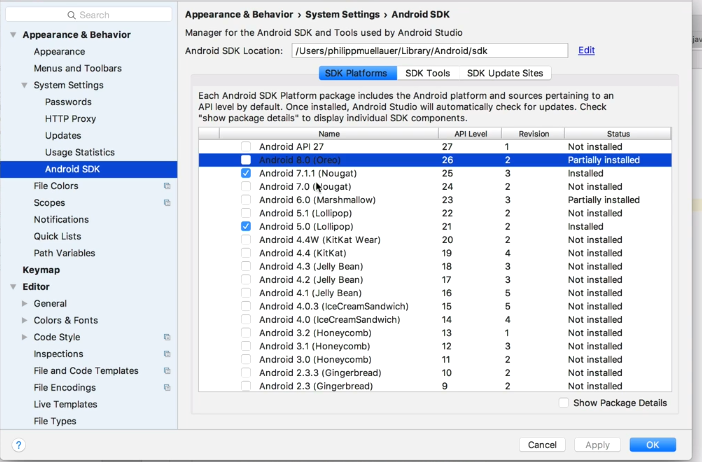
Task: Uncheck the Android 5.0 (Lollipop) checkbox
Action: 246,227
